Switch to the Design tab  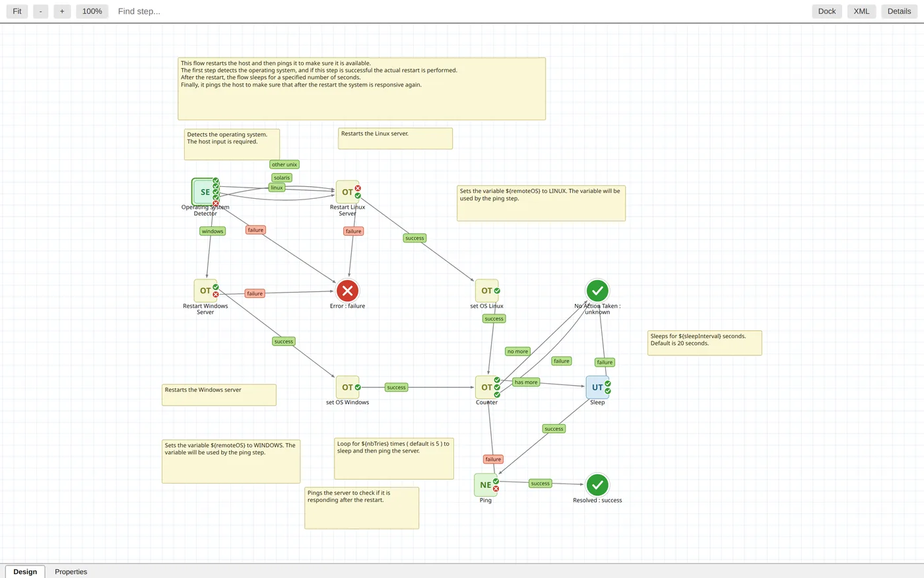click(x=25, y=571)
